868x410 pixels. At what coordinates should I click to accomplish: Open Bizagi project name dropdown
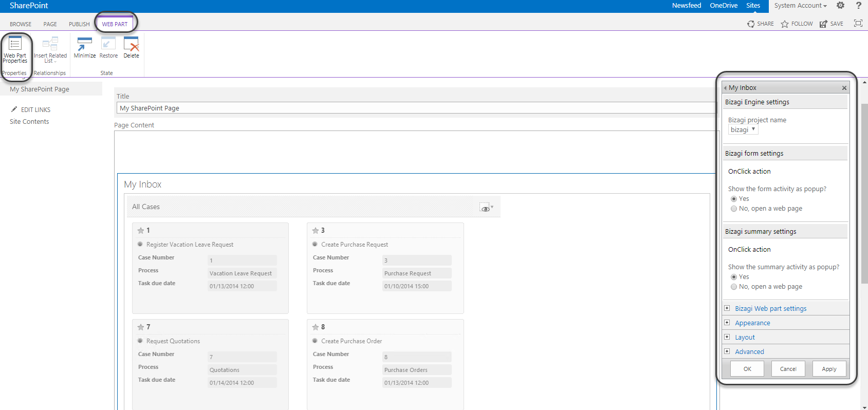pyautogui.click(x=743, y=129)
